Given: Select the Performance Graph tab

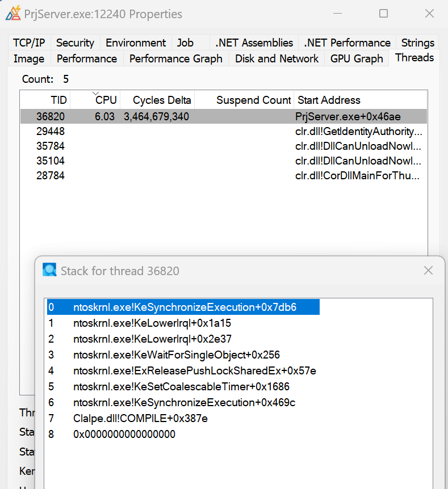Looking at the screenshot, I should (x=175, y=58).
